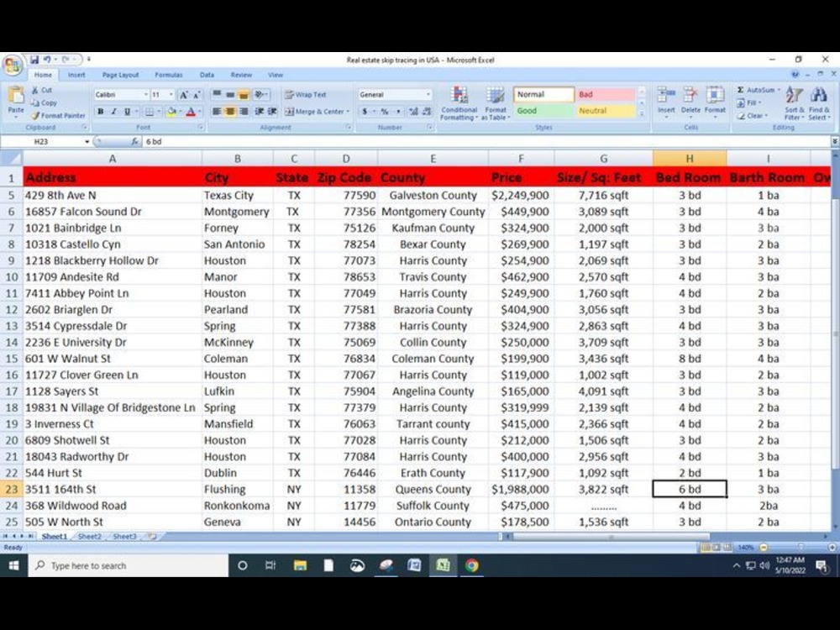Toggle align text left
840x630 pixels.
coord(217,112)
